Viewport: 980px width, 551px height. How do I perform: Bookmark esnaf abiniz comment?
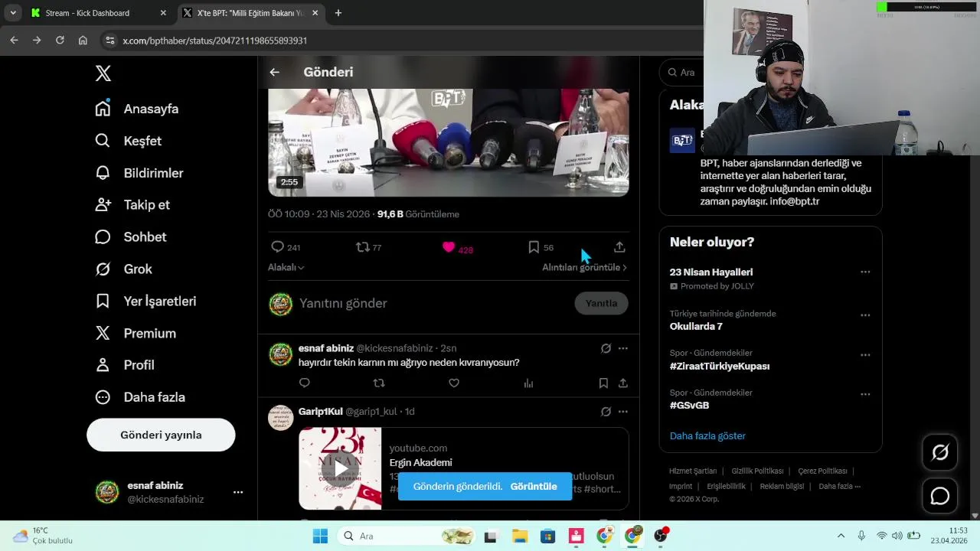click(x=603, y=383)
